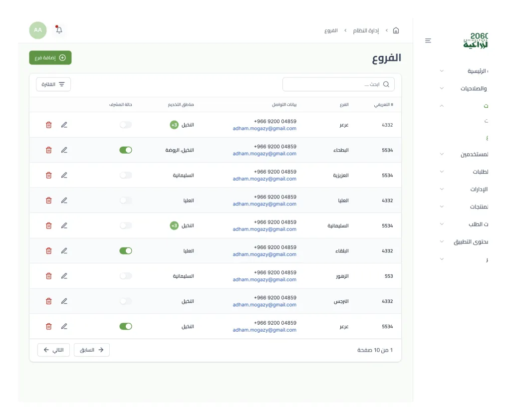The image size is (506, 420).
Task: Click the +3 badge in عرعر row
Action: (x=174, y=125)
